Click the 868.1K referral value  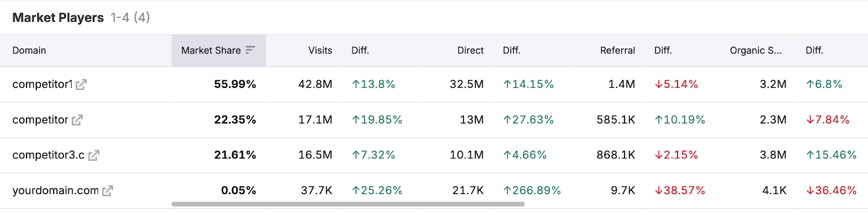click(x=616, y=155)
